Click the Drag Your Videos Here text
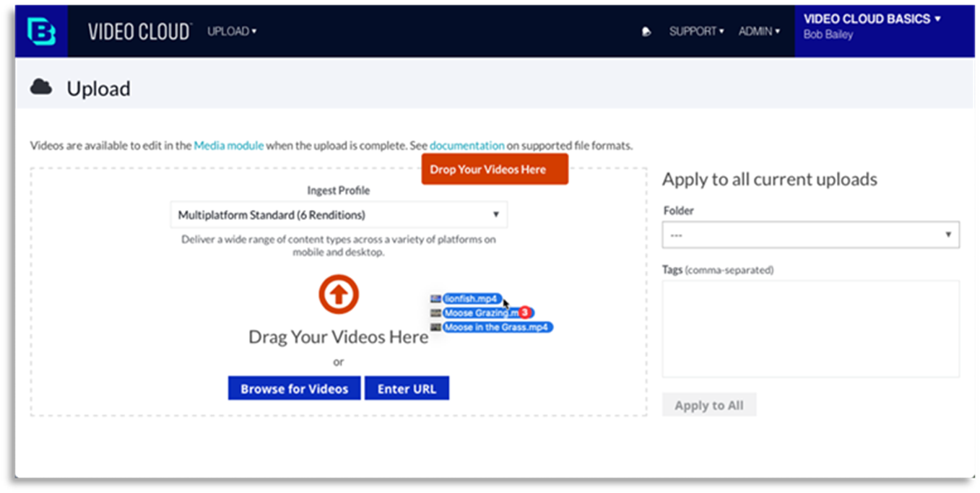 (338, 337)
